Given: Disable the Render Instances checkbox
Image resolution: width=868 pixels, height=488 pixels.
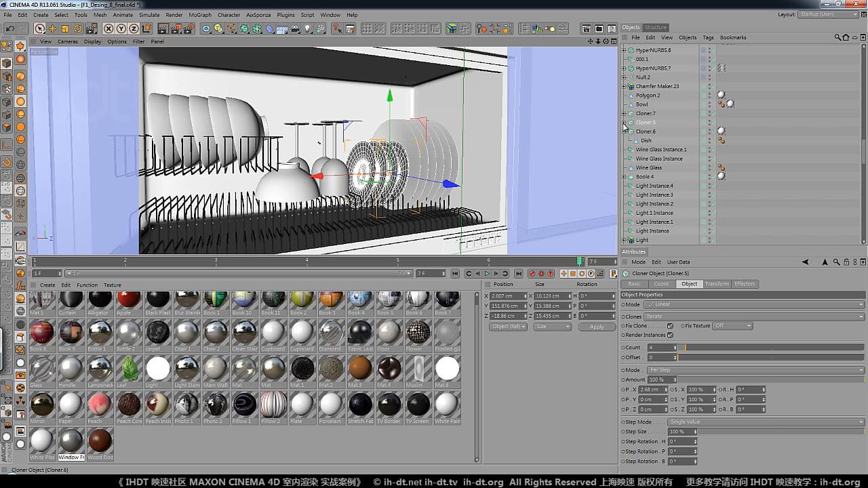Looking at the screenshot, I should click(x=670, y=335).
